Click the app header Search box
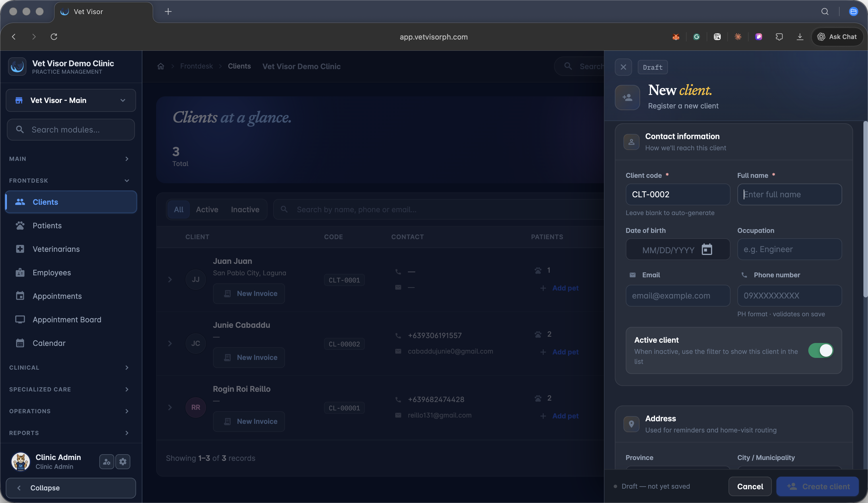 [579, 67]
